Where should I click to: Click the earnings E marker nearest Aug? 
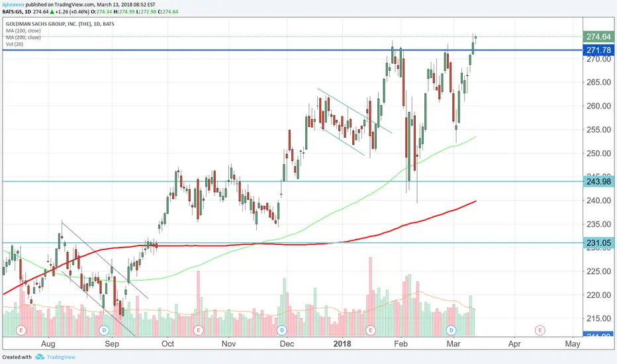[x=21, y=330]
